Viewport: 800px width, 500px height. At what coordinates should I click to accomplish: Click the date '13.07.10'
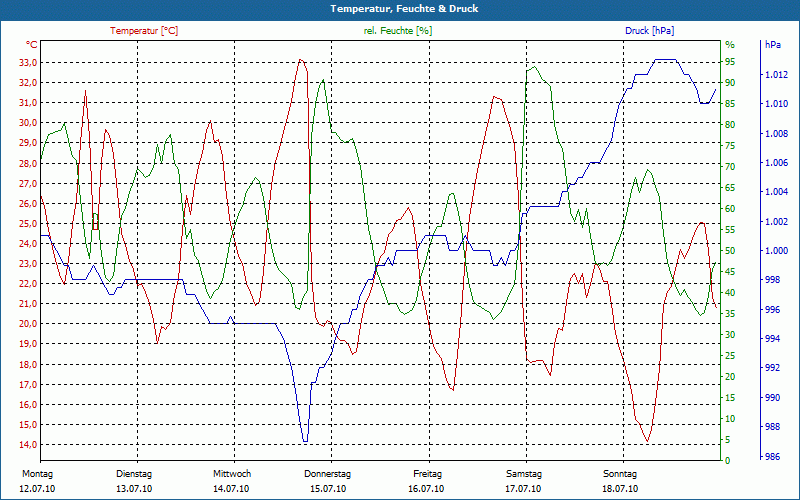point(134,489)
